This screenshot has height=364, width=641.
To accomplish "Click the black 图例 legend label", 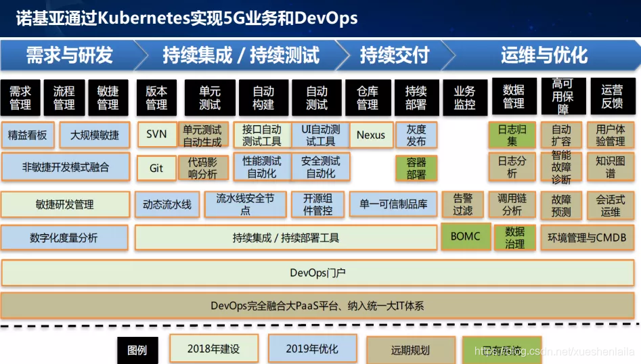I will coord(137,350).
